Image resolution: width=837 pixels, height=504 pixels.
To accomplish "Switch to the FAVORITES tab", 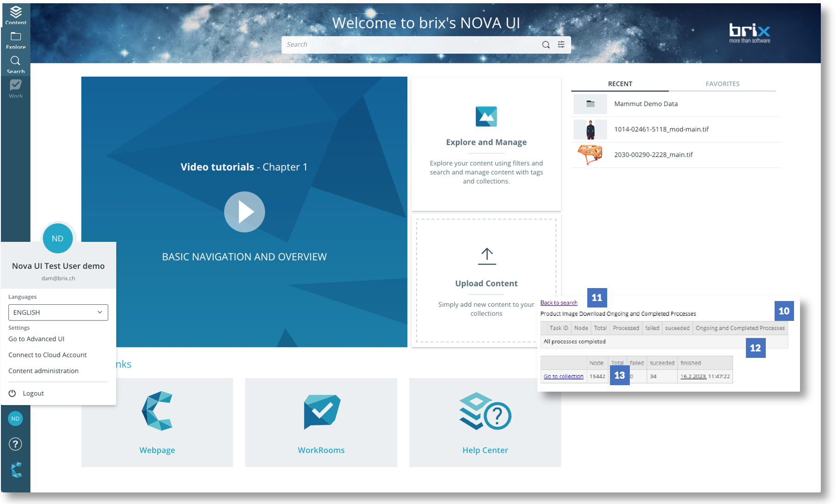I will pyautogui.click(x=722, y=84).
